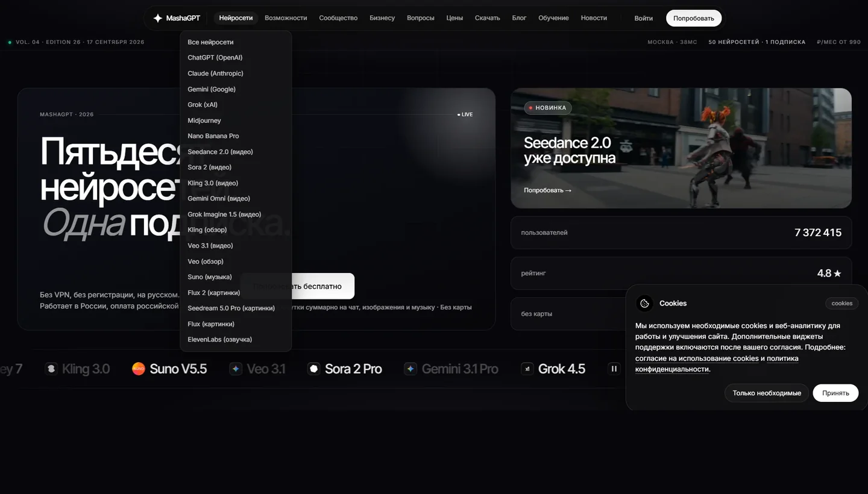Choose ElevenLabs (озвучка) from the dropdown
This screenshot has width=868, height=494.
click(x=236, y=340)
